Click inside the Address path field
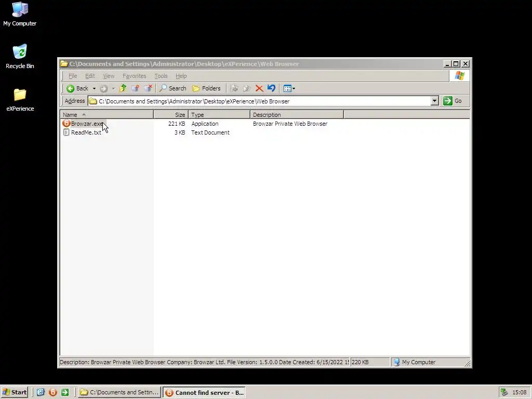Image resolution: width=532 pixels, height=399 pixels. click(260, 101)
